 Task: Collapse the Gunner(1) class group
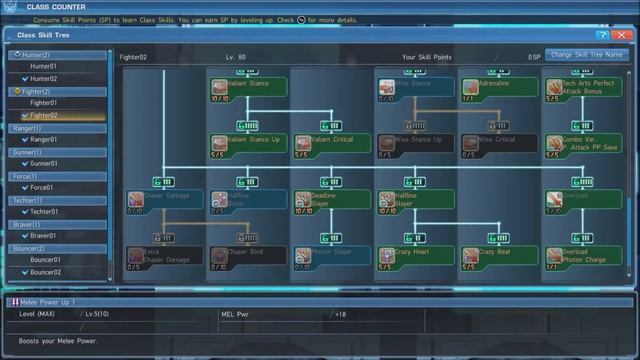point(58,152)
